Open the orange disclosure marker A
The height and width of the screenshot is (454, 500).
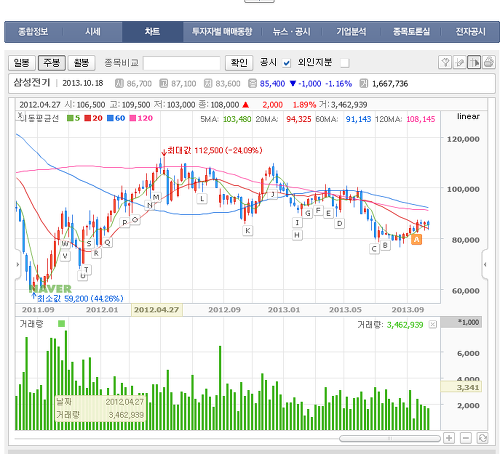click(417, 239)
